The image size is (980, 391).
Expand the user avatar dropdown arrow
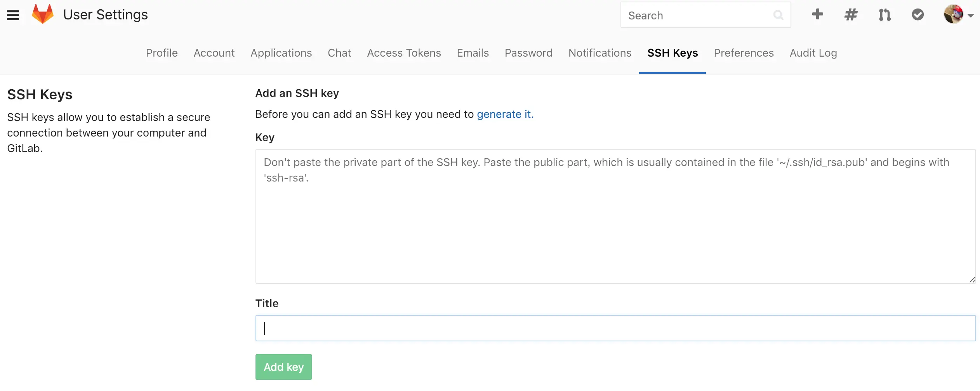coord(971,16)
